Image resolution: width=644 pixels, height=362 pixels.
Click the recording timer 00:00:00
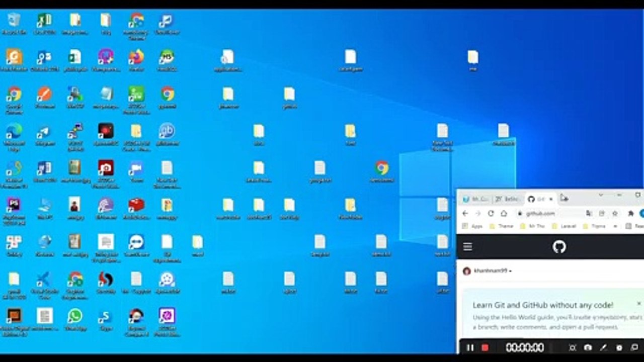tap(525, 347)
